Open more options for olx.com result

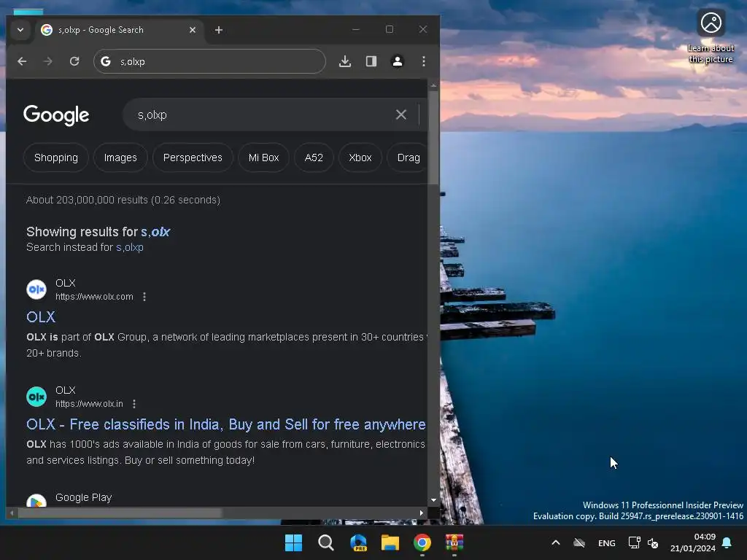click(x=144, y=297)
